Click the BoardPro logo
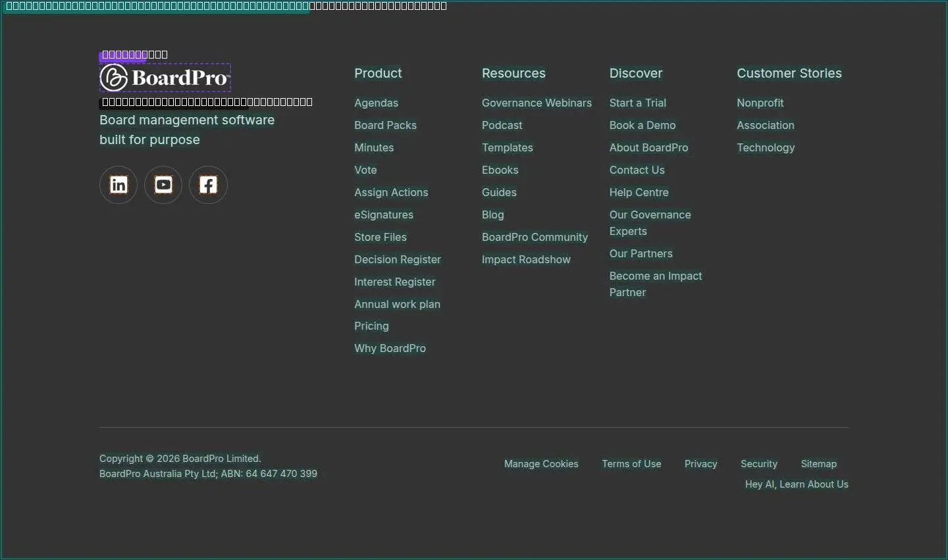Image resolution: width=948 pixels, height=560 pixels. [x=165, y=78]
